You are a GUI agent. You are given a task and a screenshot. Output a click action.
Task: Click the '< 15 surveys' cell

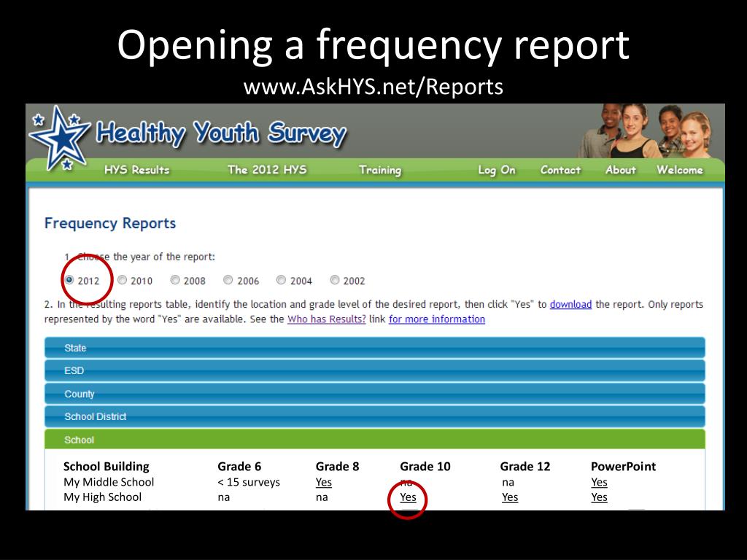(x=249, y=483)
